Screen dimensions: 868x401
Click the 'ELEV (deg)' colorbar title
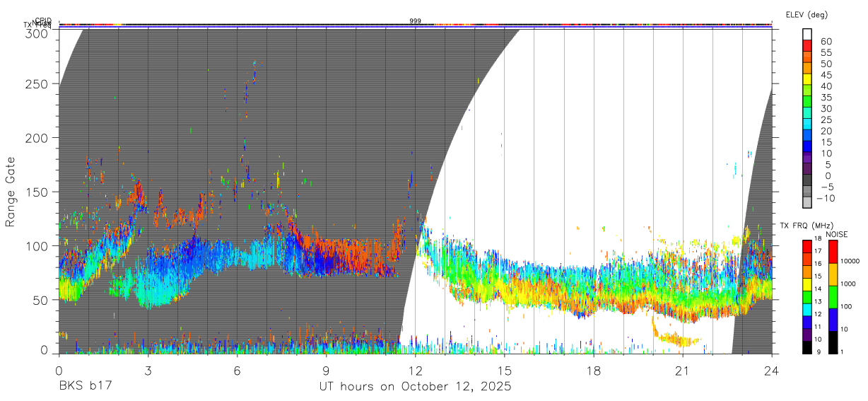coord(807,15)
